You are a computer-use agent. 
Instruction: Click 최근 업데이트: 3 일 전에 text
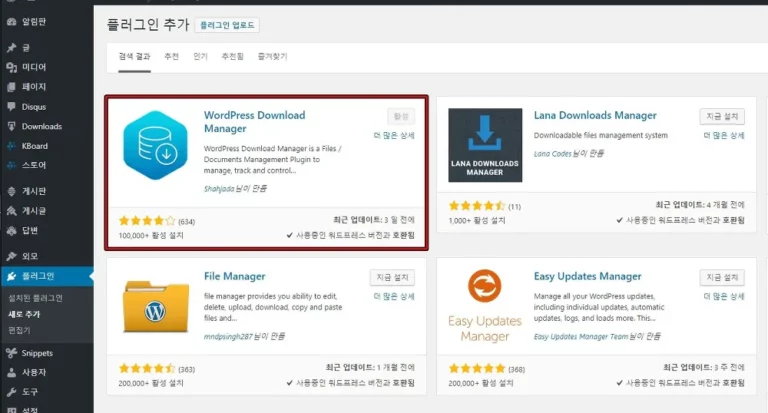[x=374, y=220]
